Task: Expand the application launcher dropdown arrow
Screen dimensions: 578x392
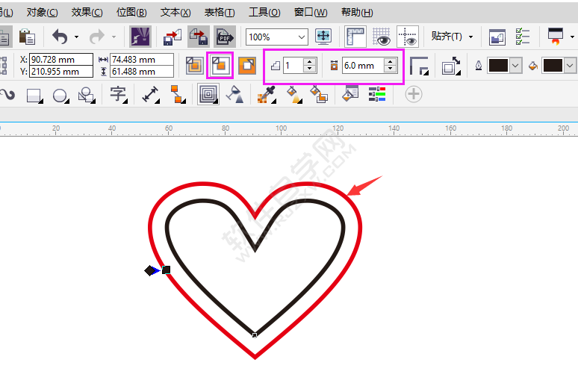Action: pos(572,37)
